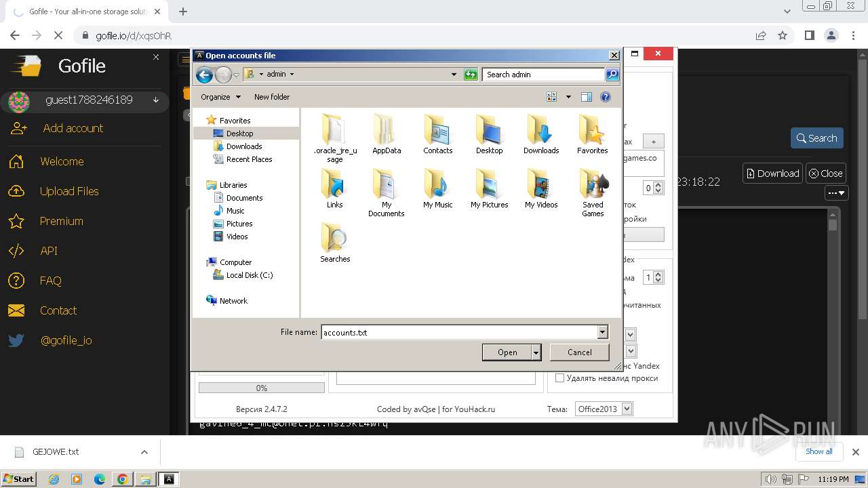The image size is (868, 488).
Task: Select the Favorites folder in file list
Action: pyautogui.click(x=593, y=134)
